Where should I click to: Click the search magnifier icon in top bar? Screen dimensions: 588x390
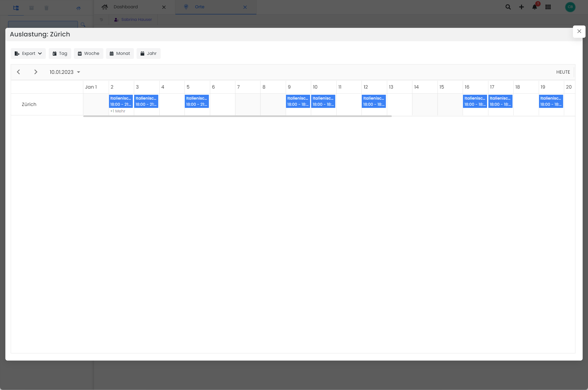(x=508, y=7)
